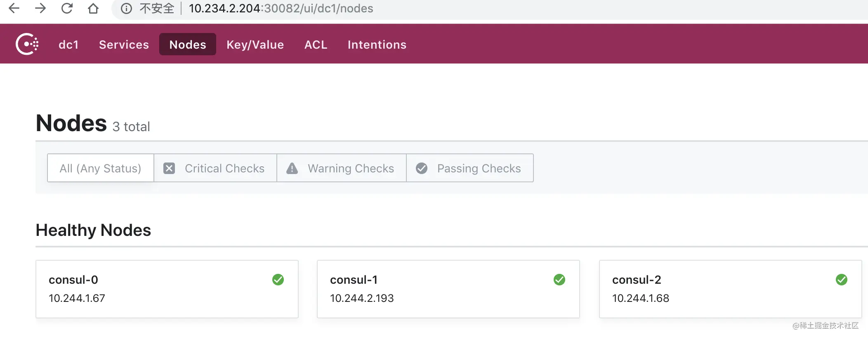Open the Key/Value tab
Screen dimensions: 868x339
pyautogui.click(x=255, y=45)
